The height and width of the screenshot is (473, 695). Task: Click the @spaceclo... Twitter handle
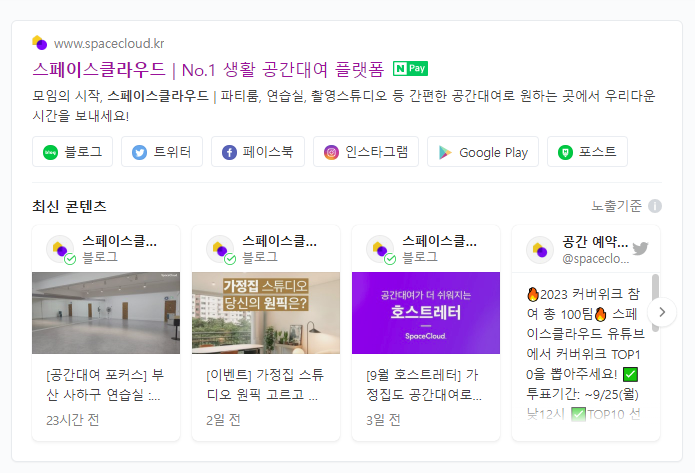tap(595, 258)
